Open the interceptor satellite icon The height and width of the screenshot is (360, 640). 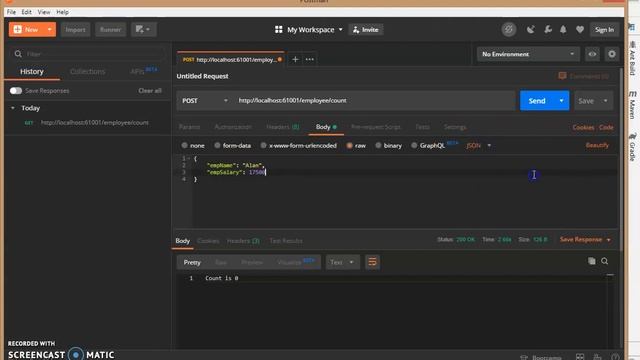click(x=531, y=29)
